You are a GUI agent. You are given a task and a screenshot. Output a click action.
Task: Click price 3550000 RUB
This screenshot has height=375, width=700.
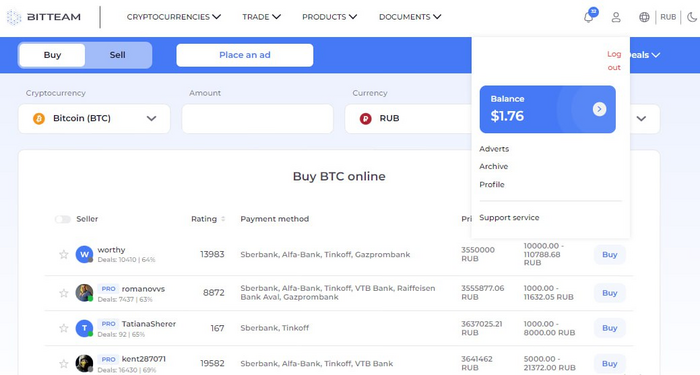pos(478,254)
